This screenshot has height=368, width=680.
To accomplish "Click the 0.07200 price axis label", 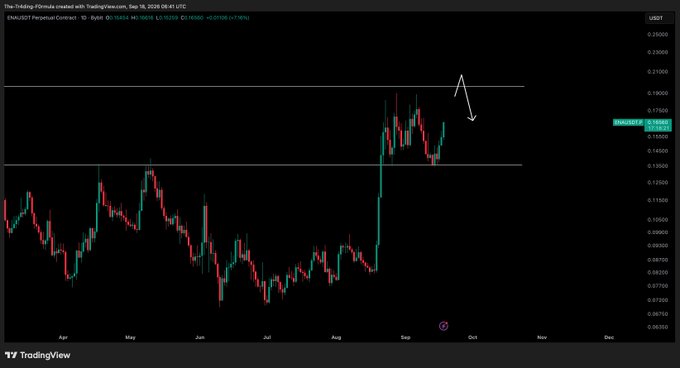I will [x=657, y=300].
